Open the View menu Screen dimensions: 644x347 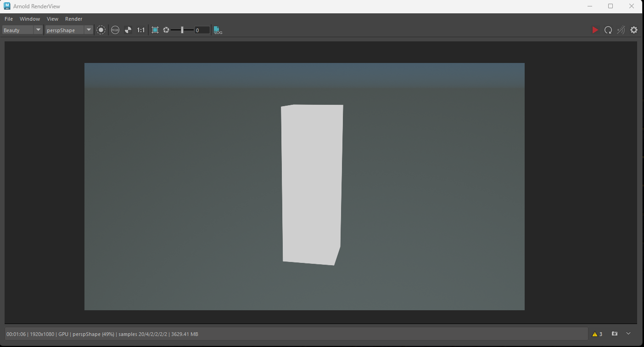click(x=52, y=19)
